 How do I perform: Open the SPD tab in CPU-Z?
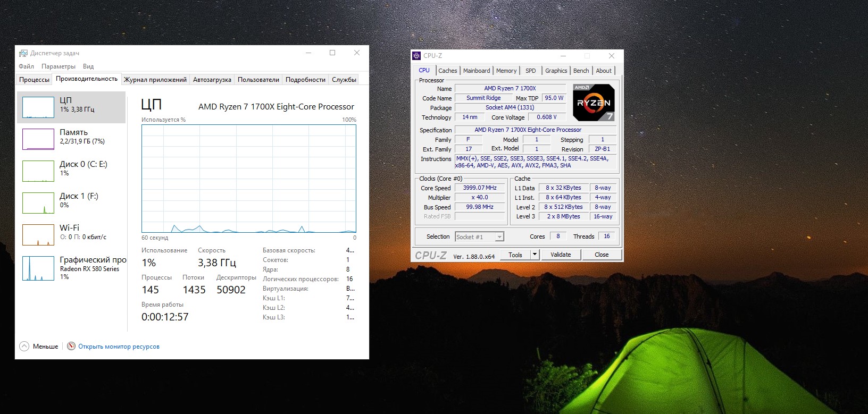531,71
